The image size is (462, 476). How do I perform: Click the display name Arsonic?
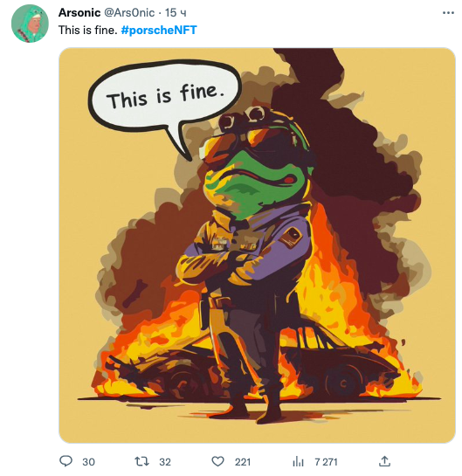point(79,12)
